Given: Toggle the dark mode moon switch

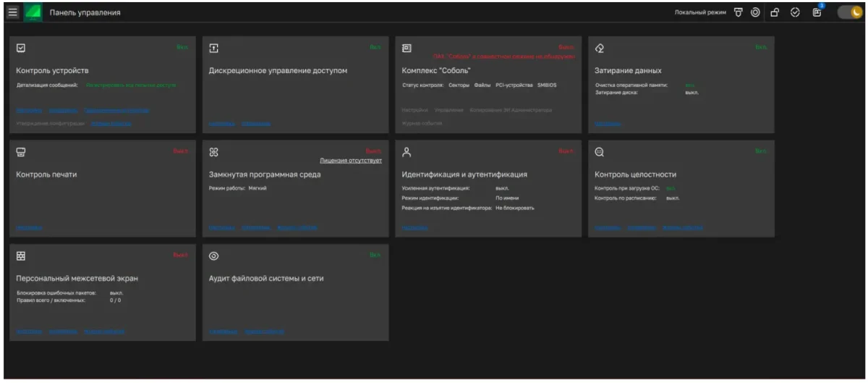Looking at the screenshot, I should pos(851,12).
